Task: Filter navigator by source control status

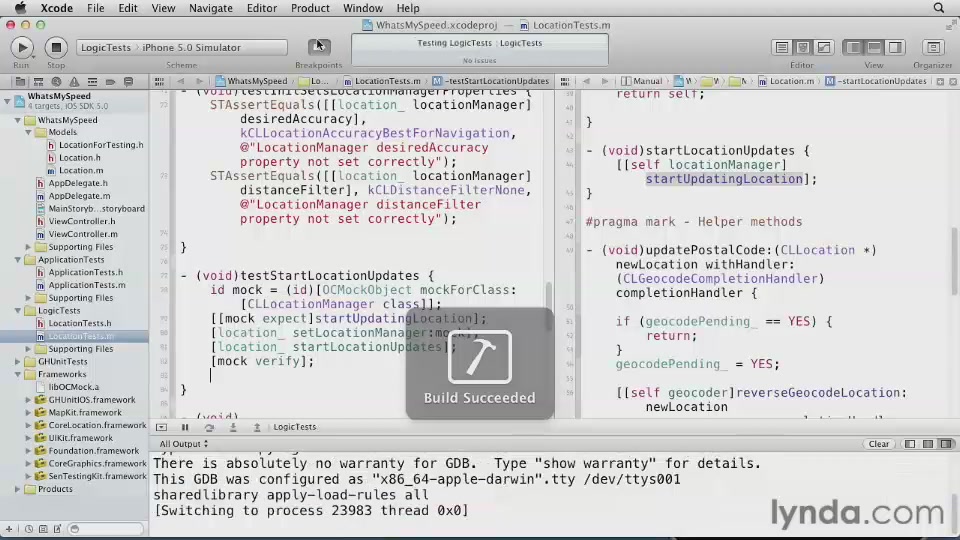Action: coord(43,529)
